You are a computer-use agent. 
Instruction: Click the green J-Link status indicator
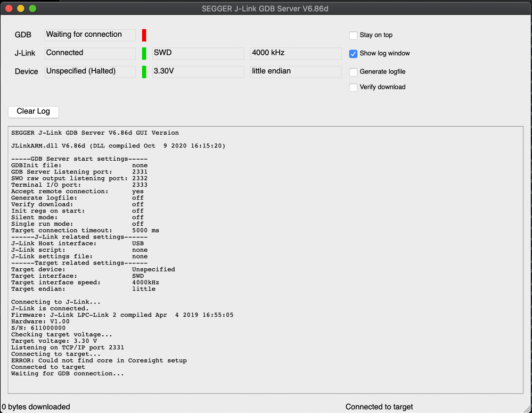[x=144, y=53]
